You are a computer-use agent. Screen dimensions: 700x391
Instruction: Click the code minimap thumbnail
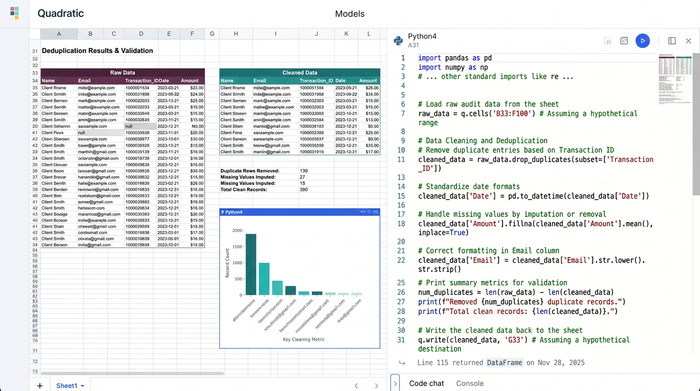[675, 79]
